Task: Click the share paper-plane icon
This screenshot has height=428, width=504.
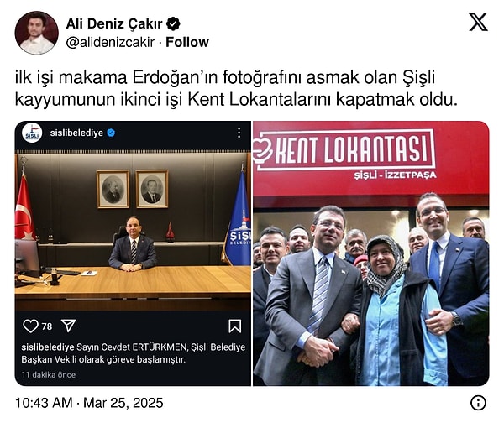Action: pos(68,326)
